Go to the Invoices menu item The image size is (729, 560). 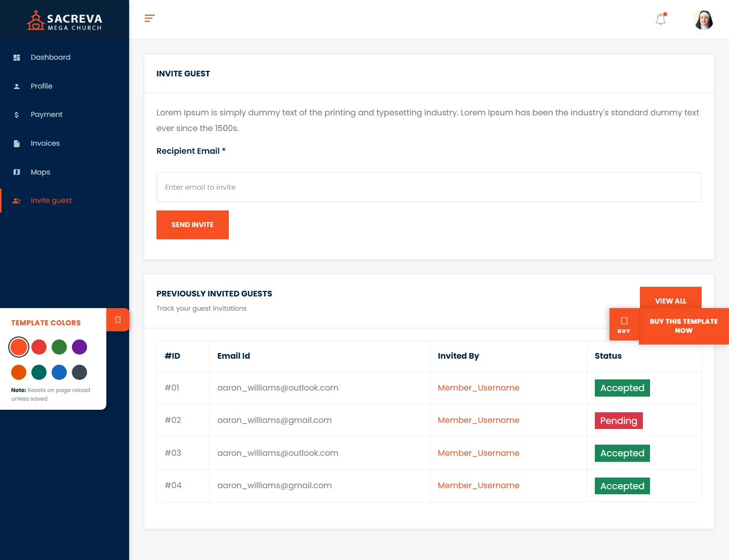click(x=45, y=144)
